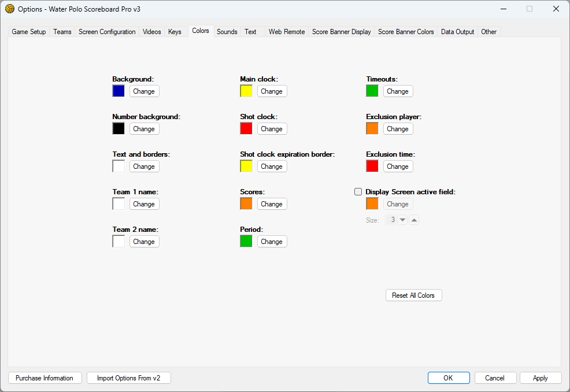Click the green Period color swatch
The image size is (570, 392).
[x=246, y=241]
